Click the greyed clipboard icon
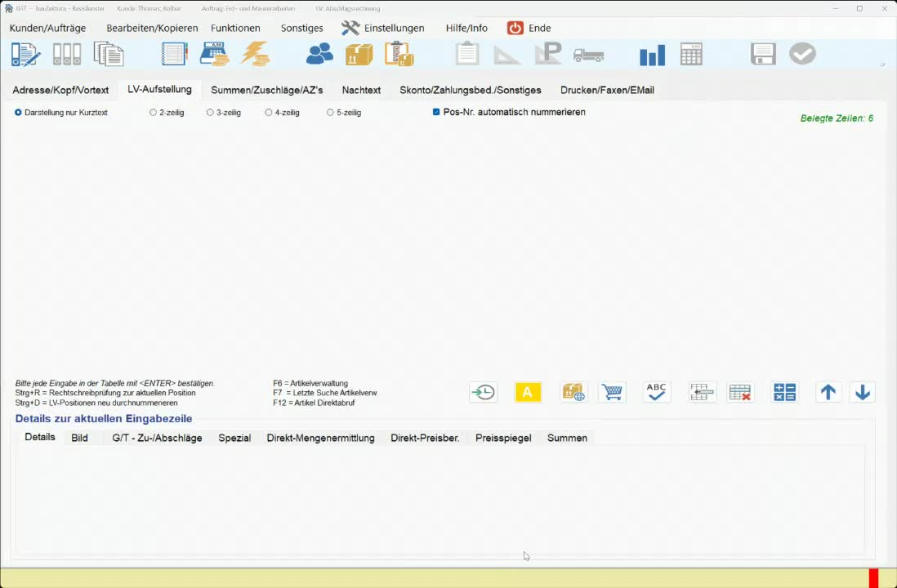897x588 pixels. (467, 55)
